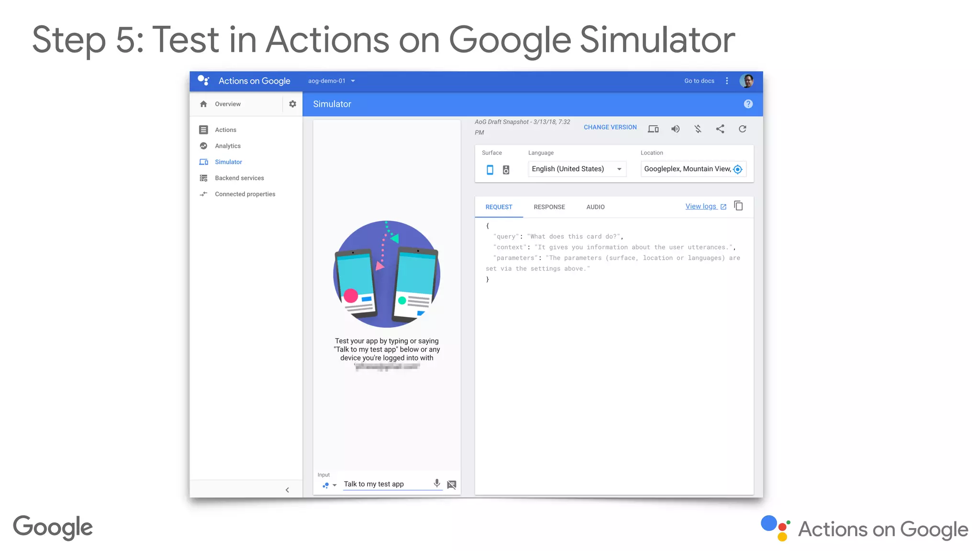Click the Simulator help question icon
The image size is (980, 551).
coord(748,104)
